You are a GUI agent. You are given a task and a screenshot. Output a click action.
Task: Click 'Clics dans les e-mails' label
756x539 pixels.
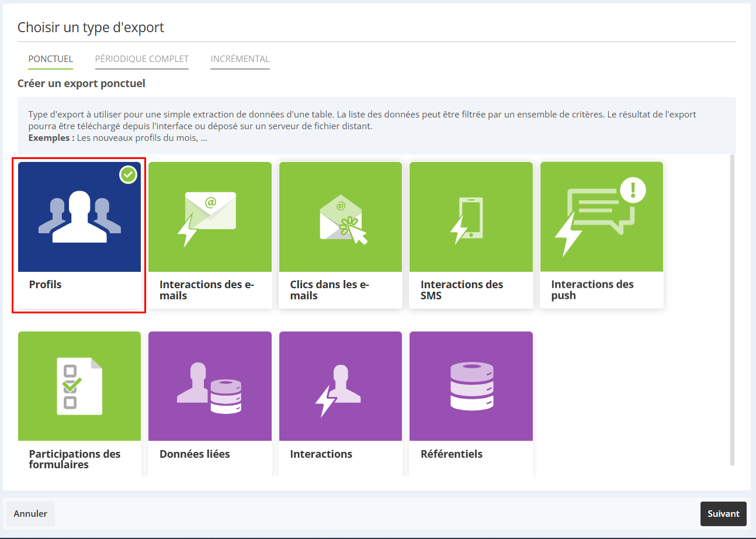pos(330,290)
